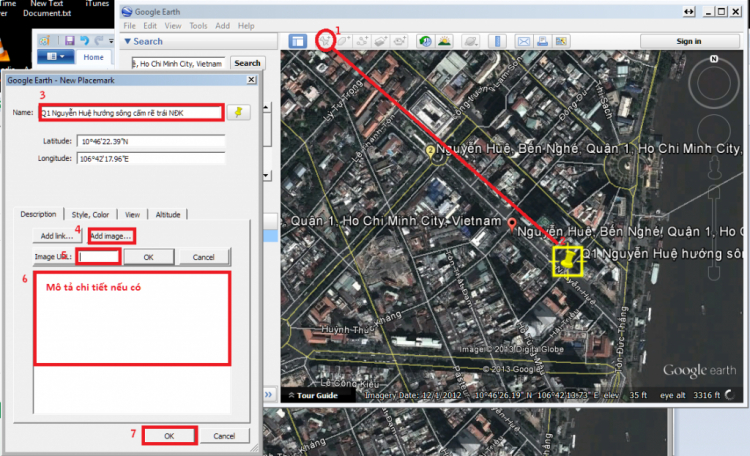Show the ruler tool

[x=497, y=41]
